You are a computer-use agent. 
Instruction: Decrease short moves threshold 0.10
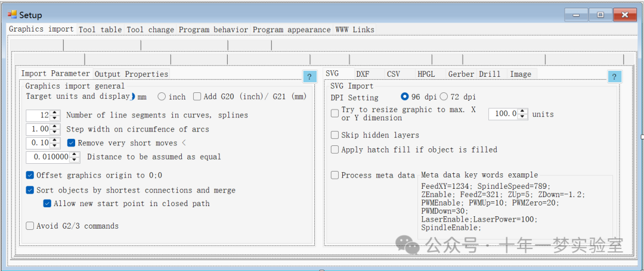click(x=55, y=145)
